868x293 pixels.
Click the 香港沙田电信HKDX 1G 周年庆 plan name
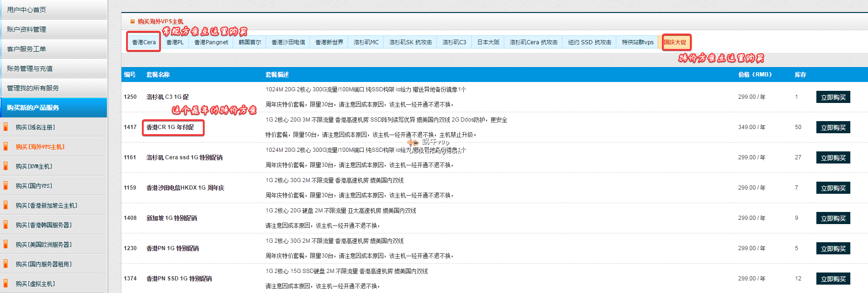pos(185,188)
